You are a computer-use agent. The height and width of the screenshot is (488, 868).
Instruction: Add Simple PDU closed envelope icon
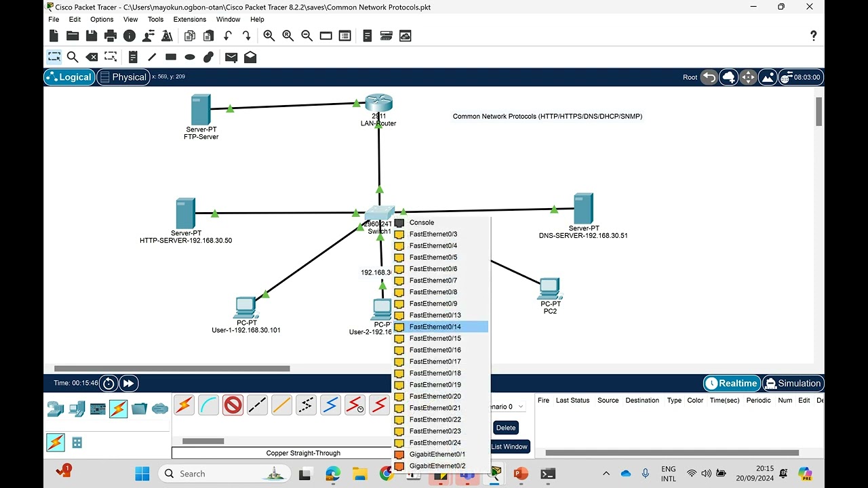[231, 58]
